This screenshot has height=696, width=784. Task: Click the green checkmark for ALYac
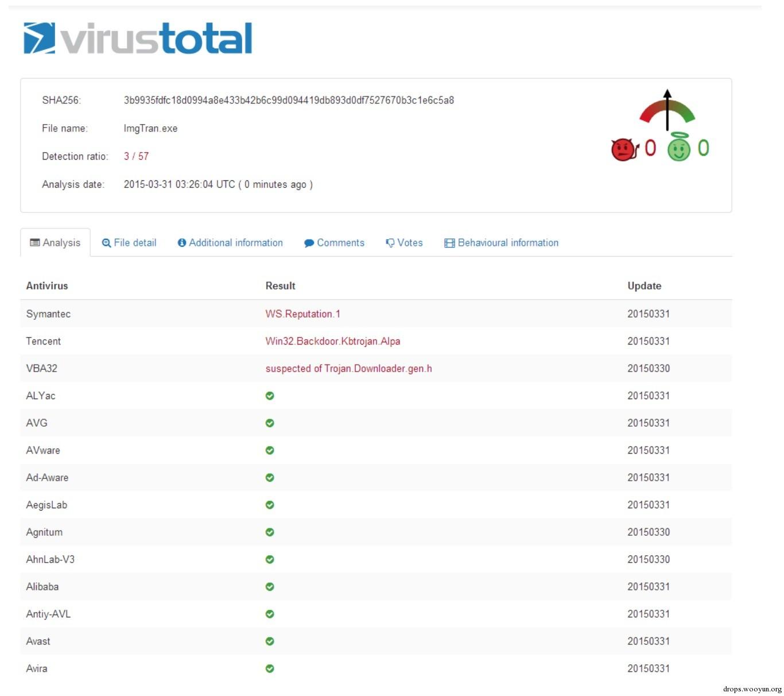click(x=270, y=396)
